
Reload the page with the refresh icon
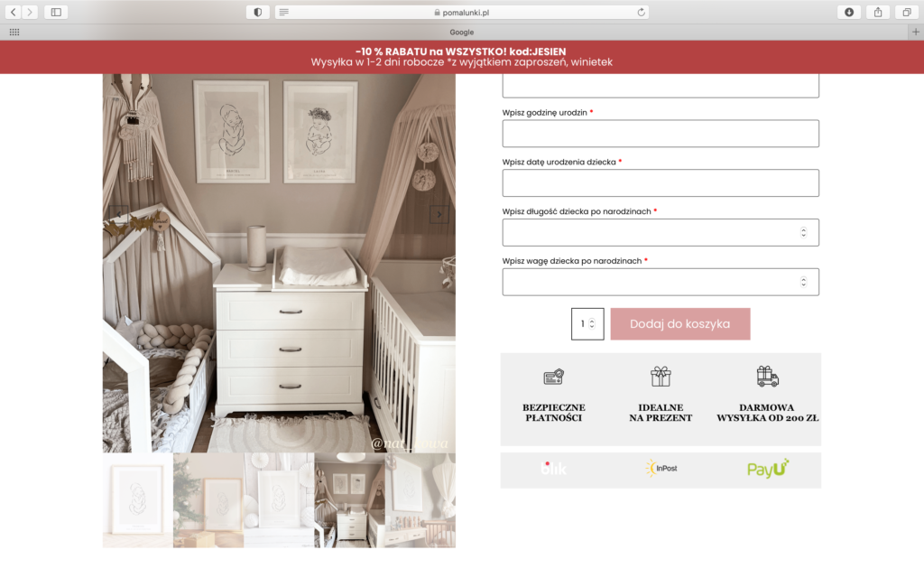pyautogui.click(x=642, y=12)
